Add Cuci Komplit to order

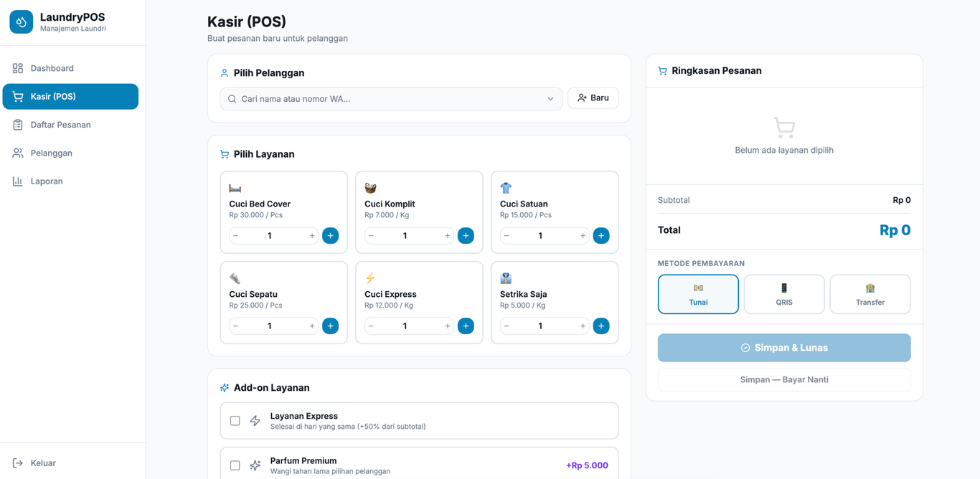click(x=466, y=236)
